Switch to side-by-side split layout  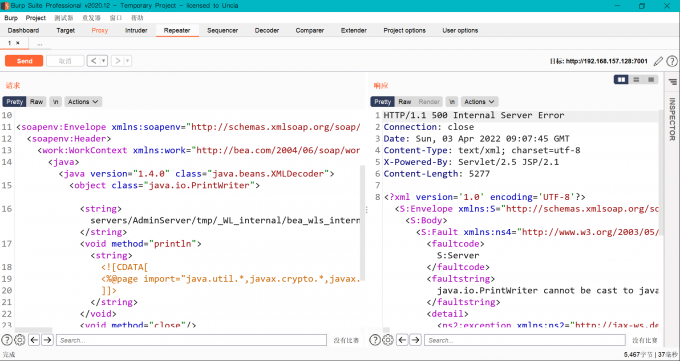[x=621, y=79]
